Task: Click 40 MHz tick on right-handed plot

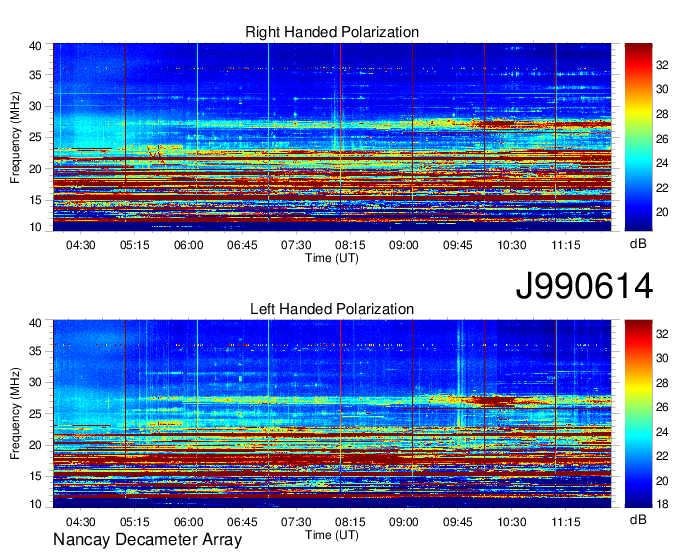Action: (36, 46)
